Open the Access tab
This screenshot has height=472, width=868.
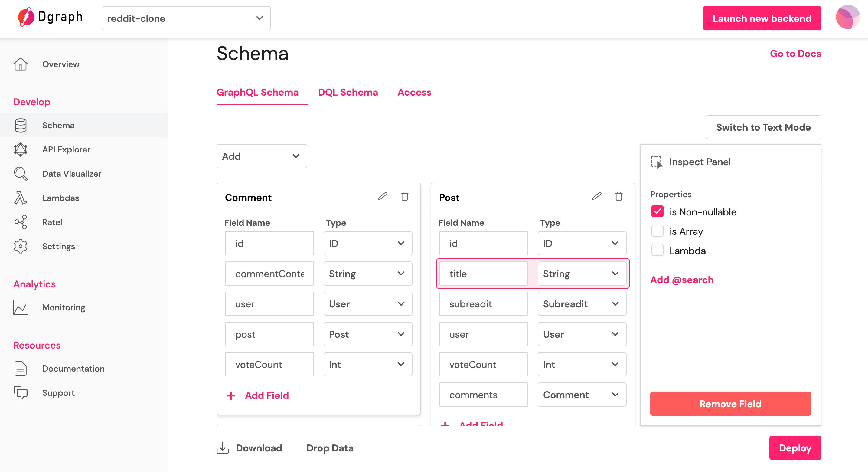click(414, 92)
